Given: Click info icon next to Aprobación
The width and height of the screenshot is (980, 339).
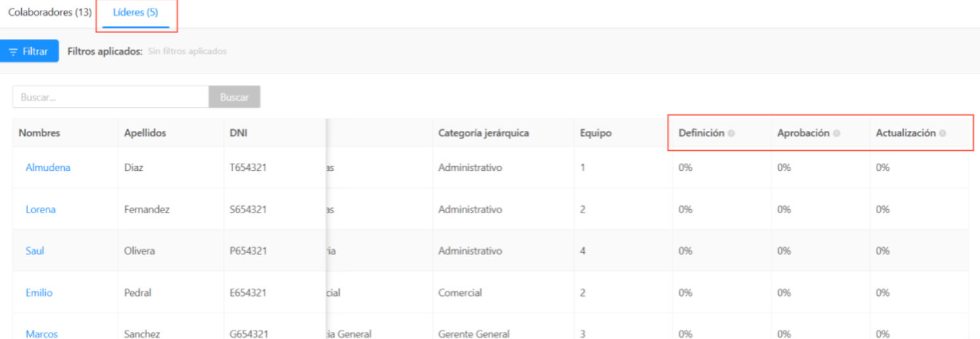Looking at the screenshot, I should point(836,133).
